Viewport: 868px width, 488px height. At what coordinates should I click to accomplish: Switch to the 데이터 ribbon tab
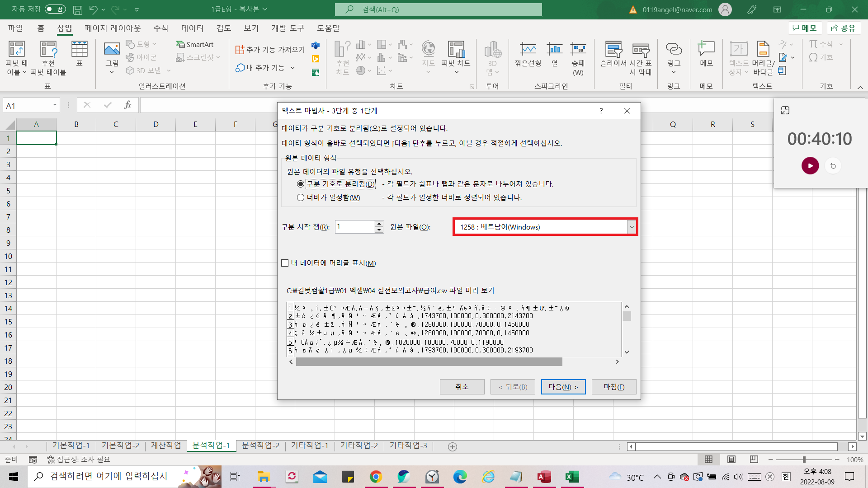[x=192, y=28]
